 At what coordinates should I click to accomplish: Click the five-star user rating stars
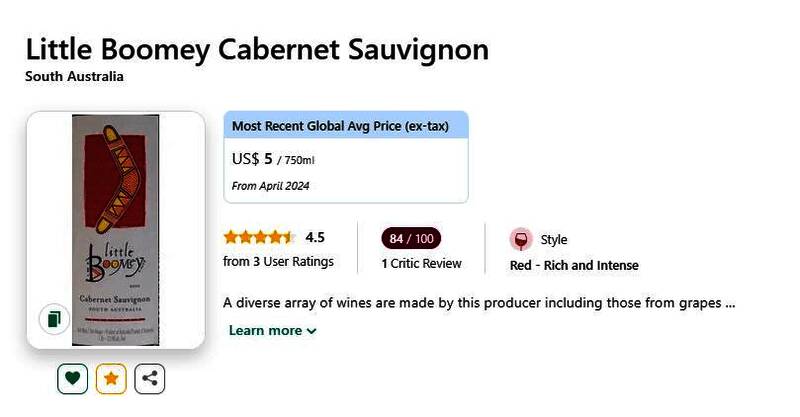pos(259,238)
